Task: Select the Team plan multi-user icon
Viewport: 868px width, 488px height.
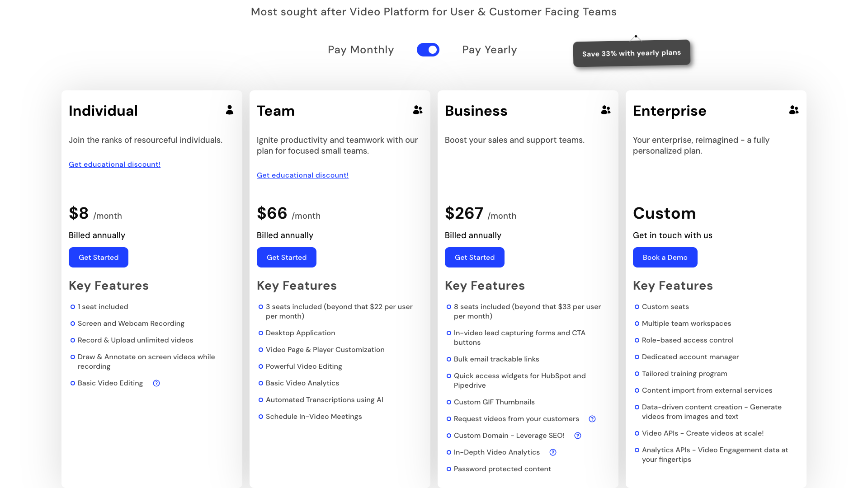Action: point(418,110)
